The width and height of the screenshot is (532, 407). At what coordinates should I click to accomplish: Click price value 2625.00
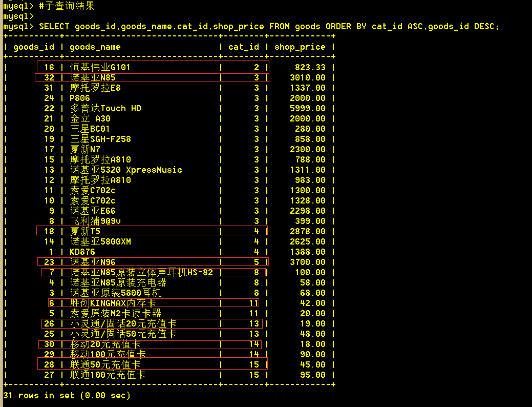click(x=308, y=241)
